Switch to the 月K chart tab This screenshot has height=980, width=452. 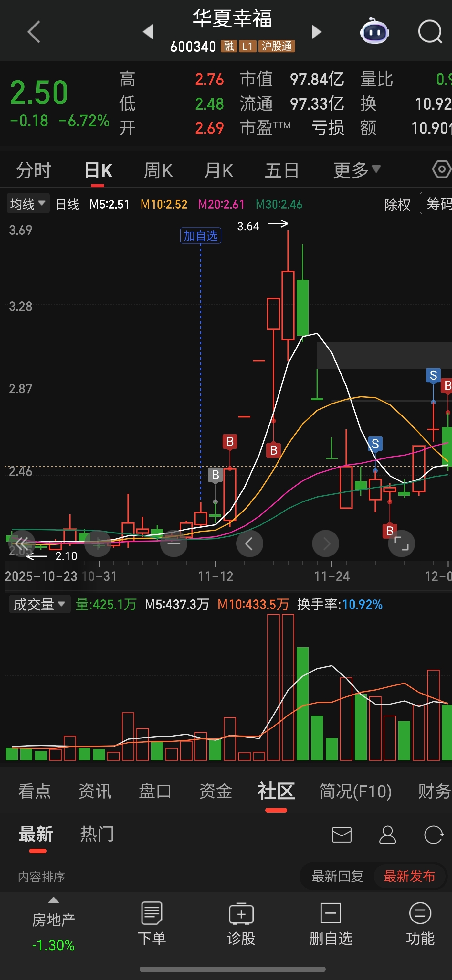pyautogui.click(x=219, y=170)
